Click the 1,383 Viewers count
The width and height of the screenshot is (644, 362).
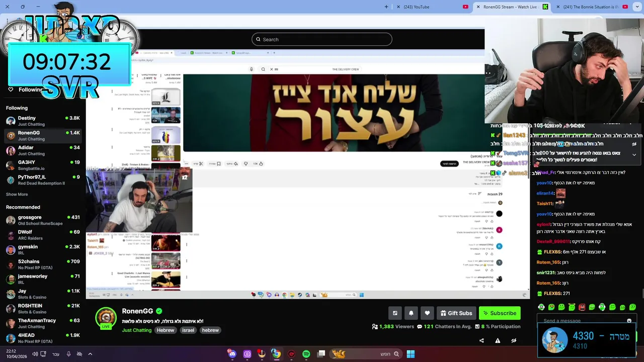tap(393, 327)
